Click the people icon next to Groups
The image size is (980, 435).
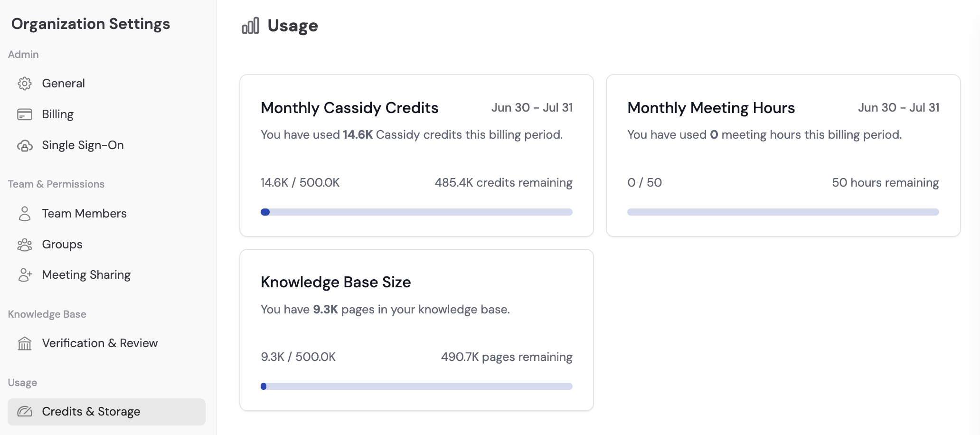click(25, 244)
